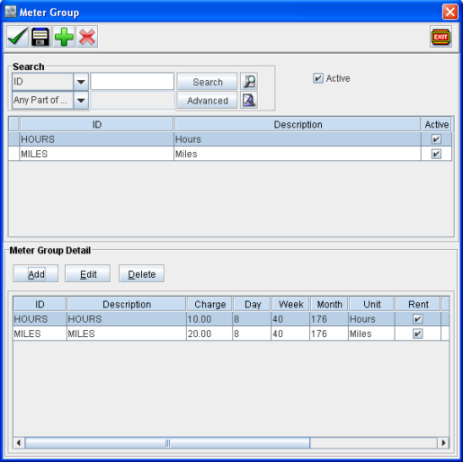The width and height of the screenshot is (464, 463).
Task: Toggle the Active checkbox near search
Action: tap(318, 79)
